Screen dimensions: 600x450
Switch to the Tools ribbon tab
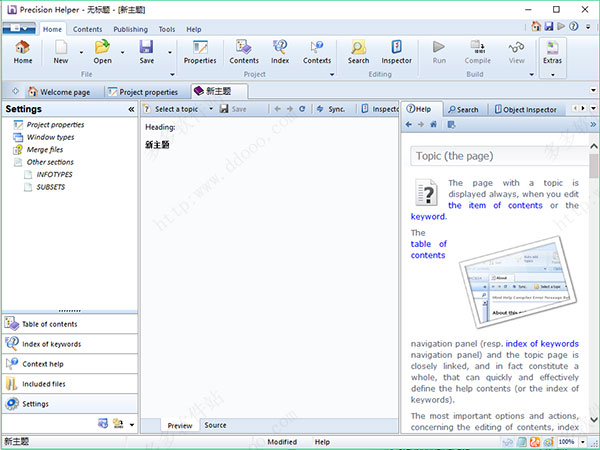[167, 29]
